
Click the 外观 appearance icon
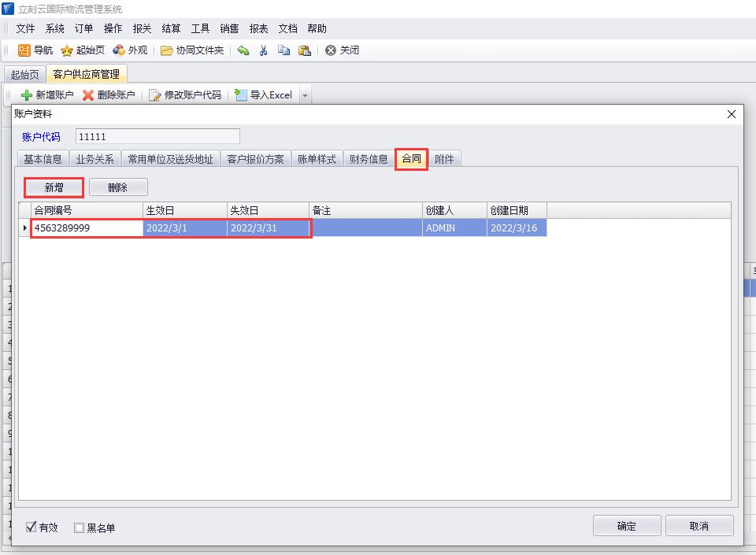click(119, 50)
